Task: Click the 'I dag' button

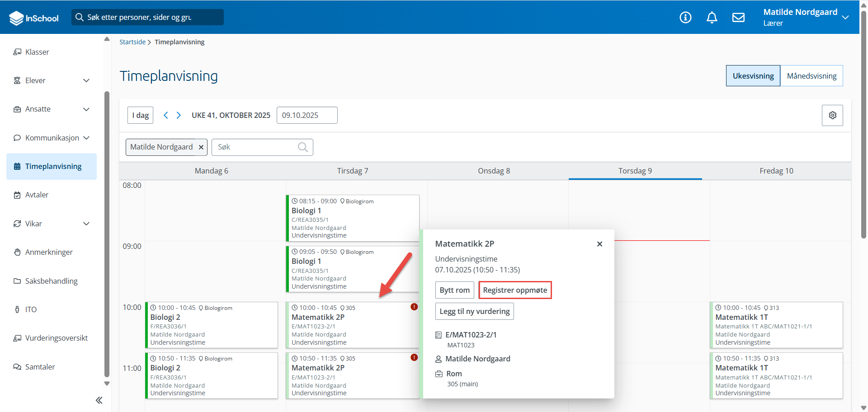Action: coord(141,115)
